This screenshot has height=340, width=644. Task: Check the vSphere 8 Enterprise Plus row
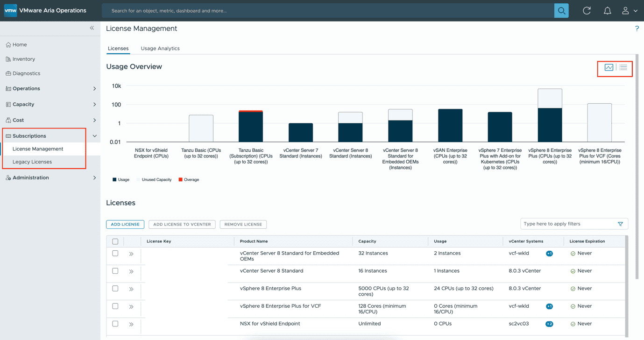click(x=115, y=289)
